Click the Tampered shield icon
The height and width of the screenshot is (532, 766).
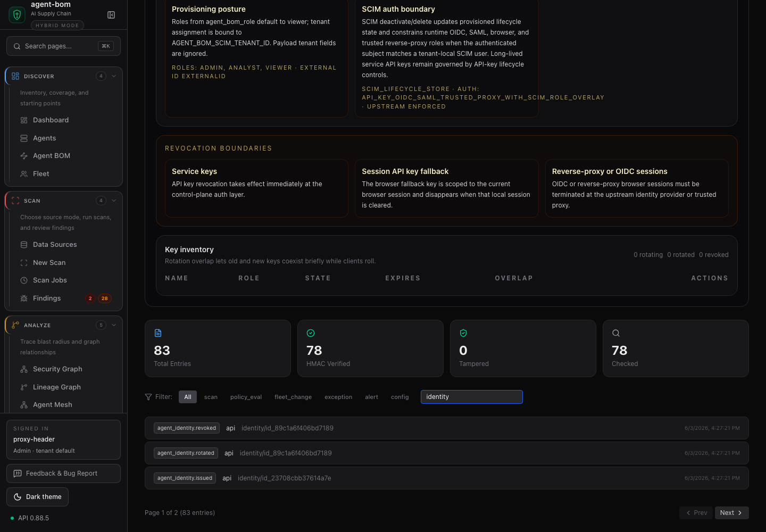pos(463,333)
